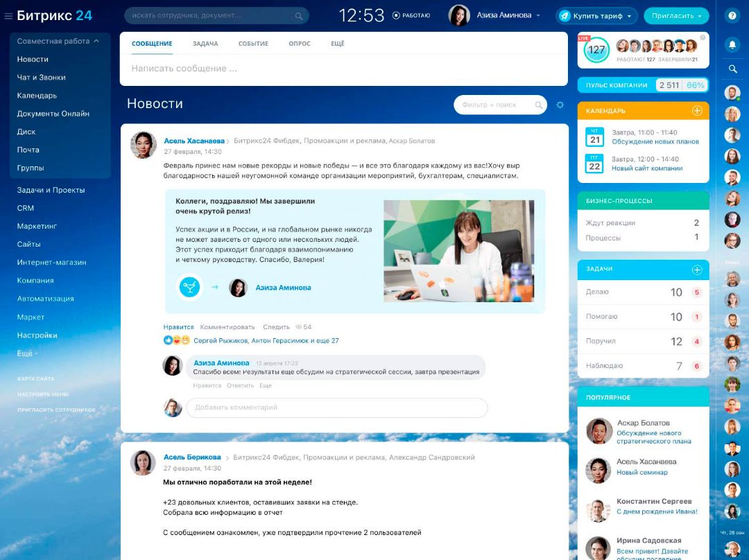This screenshot has width=749, height=560.
Task: Click the Фильтр + поиск field
Action: tap(500, 105)
